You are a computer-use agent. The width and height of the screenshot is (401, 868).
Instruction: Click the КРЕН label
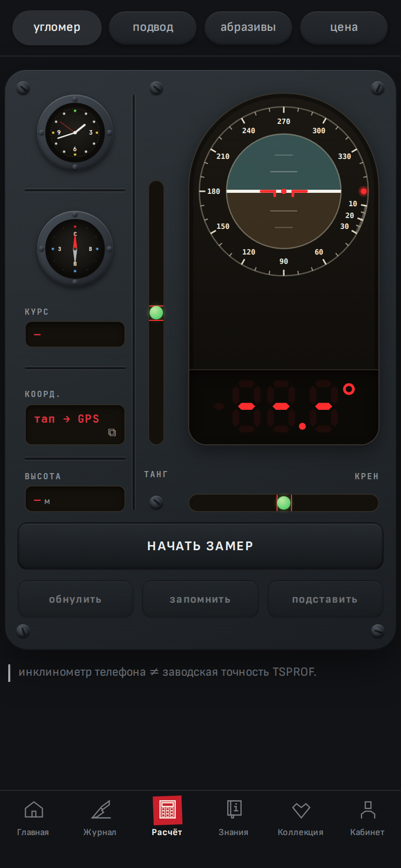(x=367, y=476)
